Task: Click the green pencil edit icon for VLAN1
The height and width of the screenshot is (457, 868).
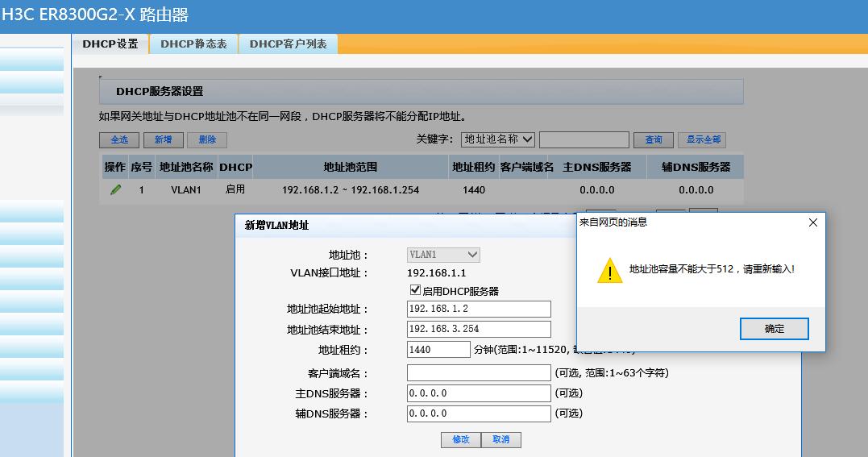Action: coord(116,190)
